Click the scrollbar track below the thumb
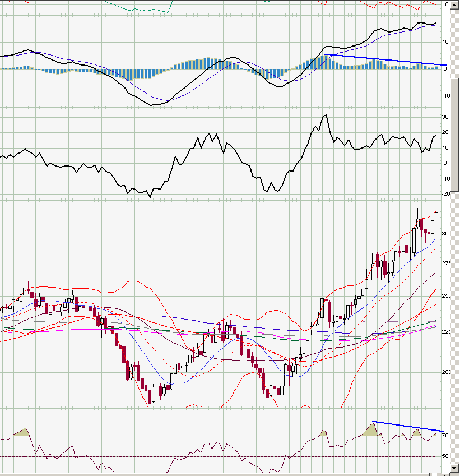This screenshot has width=460, height=476. pos(454,327)
